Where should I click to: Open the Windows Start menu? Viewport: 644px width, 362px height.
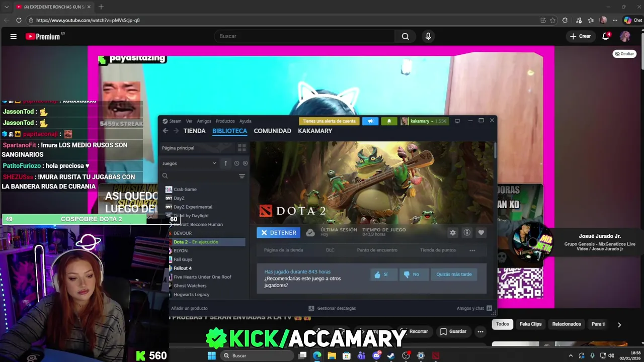tap(212, 355)
